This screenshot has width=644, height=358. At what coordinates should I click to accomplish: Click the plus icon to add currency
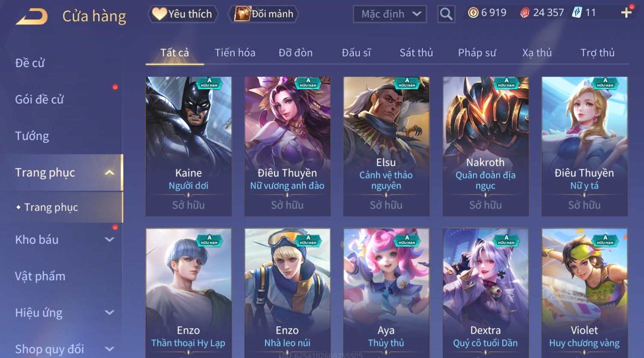click(626, 13)
